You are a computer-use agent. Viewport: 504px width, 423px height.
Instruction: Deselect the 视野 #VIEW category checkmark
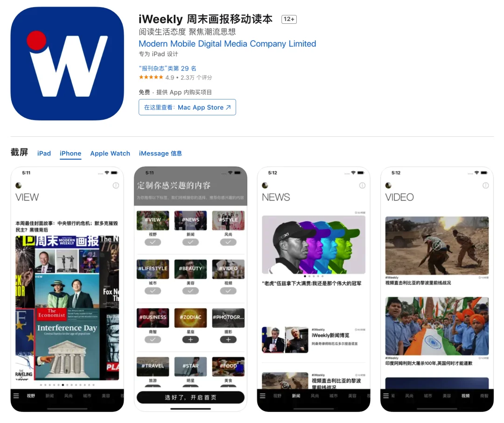153,242
